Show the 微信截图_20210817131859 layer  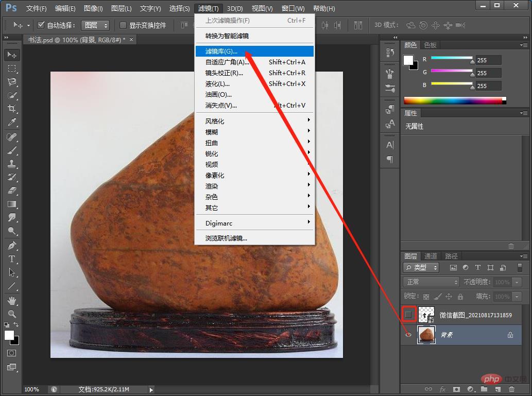pyautogui.click(x=408, y=315)
